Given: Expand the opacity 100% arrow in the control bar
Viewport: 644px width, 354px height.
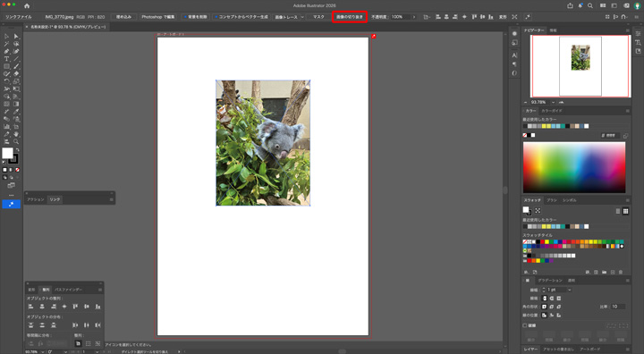Looking at the screenshot, I should coord(414,17).
